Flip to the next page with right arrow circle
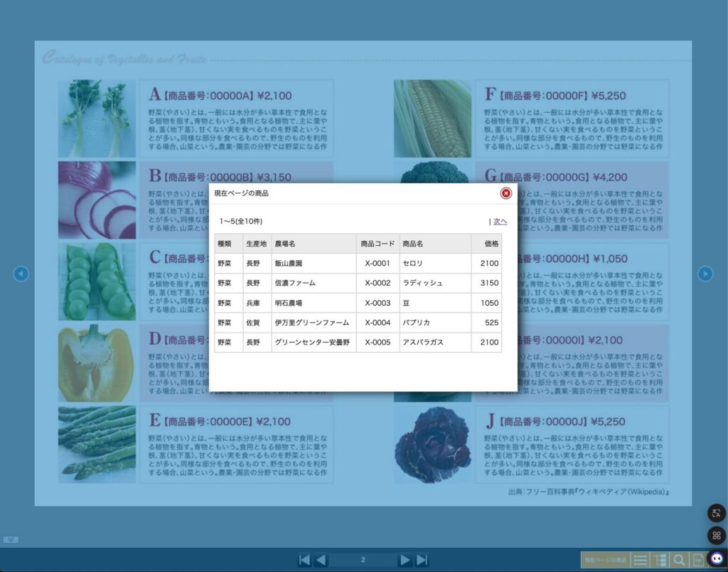Screen dimensions: 728x572 [x=705, y=274]
